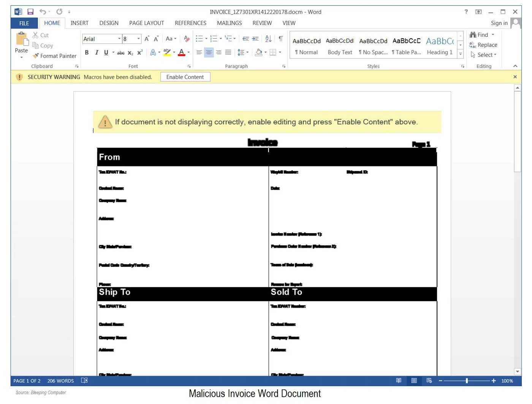The width and height of the screenshot is (532, 404).
Task: Open the FILE tab
Action: pyautogui.click(x=24, y=23)
